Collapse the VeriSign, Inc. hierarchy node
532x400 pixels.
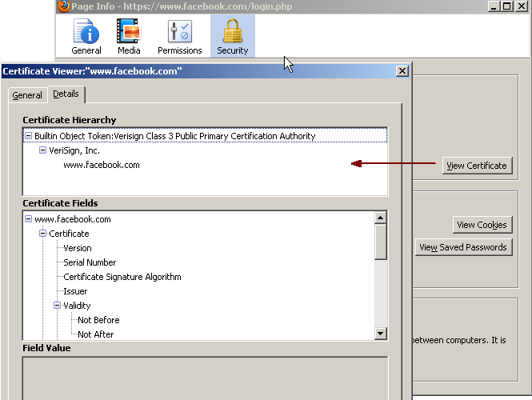coord(42,150)
